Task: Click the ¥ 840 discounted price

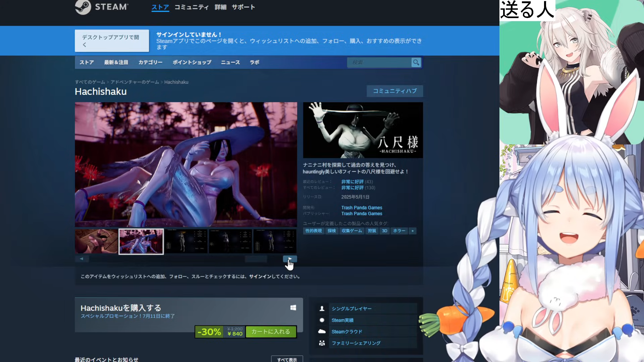Action: [x=235, y=334]
